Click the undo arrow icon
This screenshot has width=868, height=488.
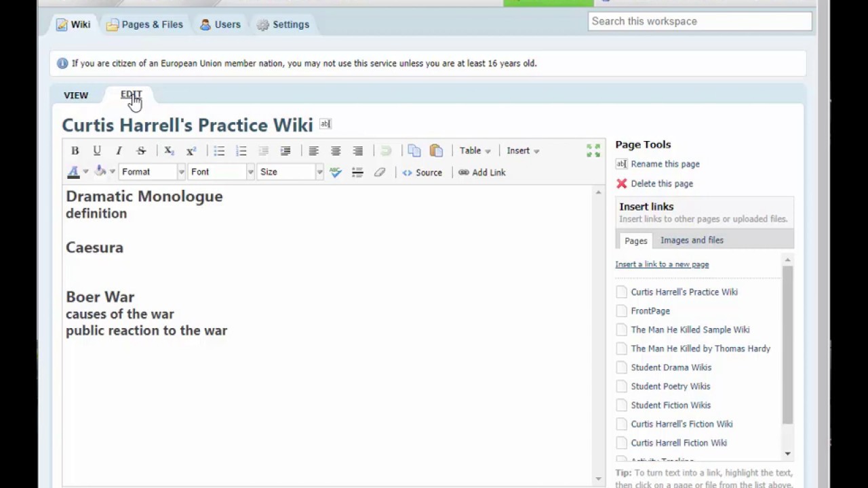pos(386,150)
